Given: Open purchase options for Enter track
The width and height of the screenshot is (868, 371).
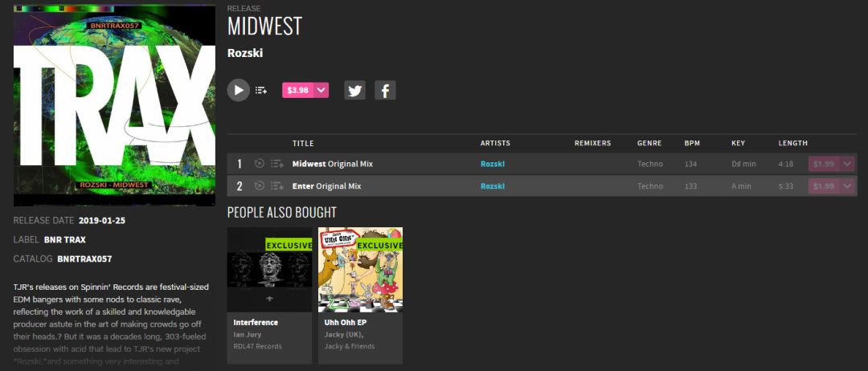Looking at the screenshot, I should pos(848,186).
